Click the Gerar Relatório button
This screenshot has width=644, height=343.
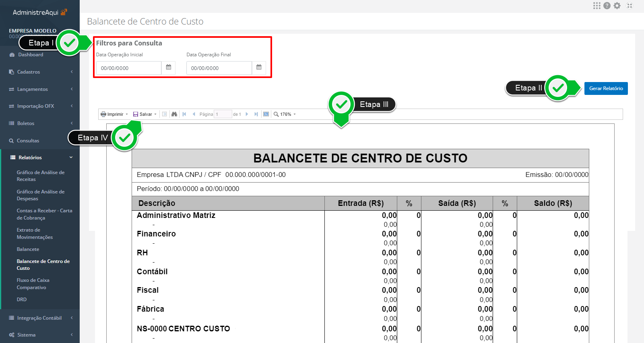(606, 88)
